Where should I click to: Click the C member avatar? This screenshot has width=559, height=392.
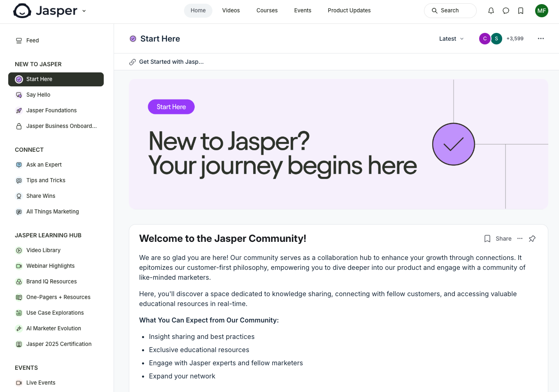[485, 39]
